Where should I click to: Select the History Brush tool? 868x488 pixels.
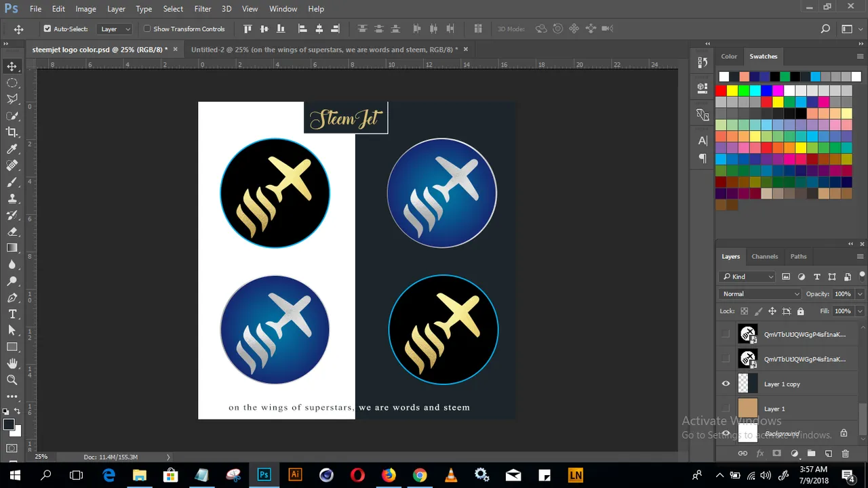(x=12, y=216)
